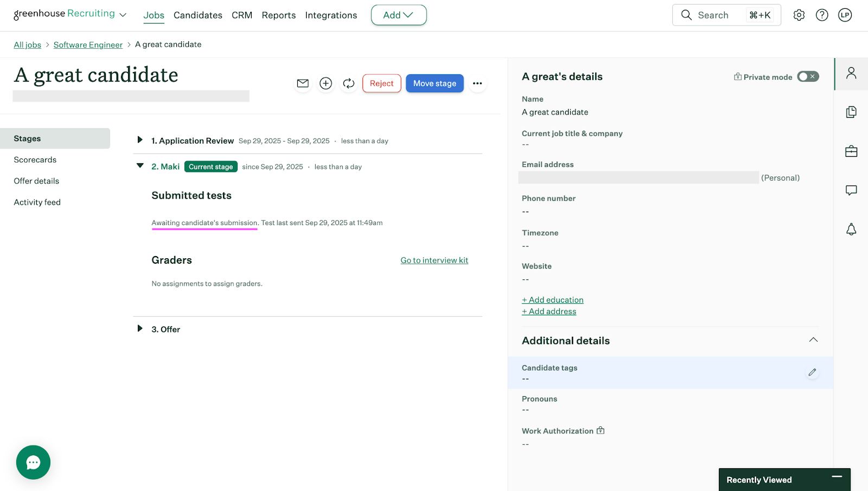The height and width of the screenshot is (491, 868).
Task: Open the Add dropdown button
Action: point(398,15)
